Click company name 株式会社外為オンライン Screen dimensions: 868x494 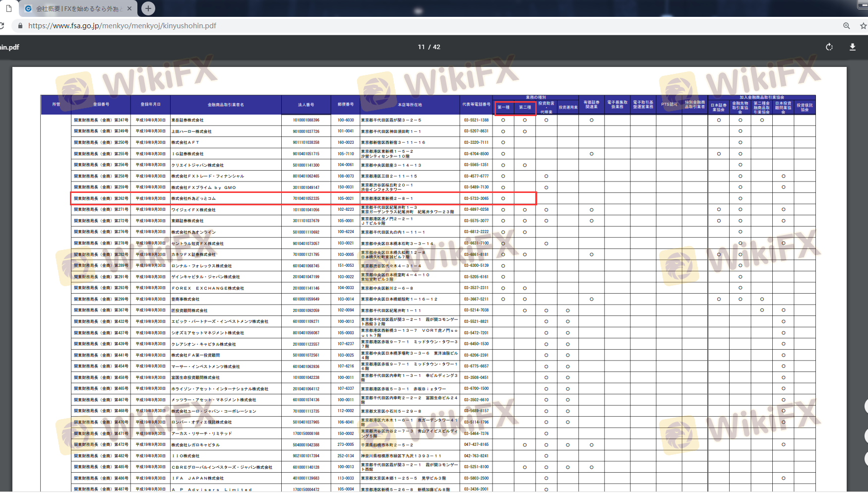click(x=193, y=232)
